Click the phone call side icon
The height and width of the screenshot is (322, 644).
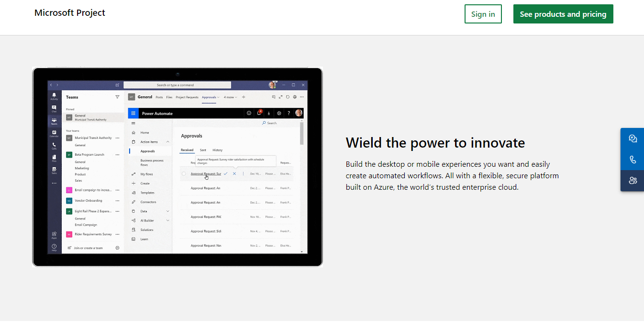pos(633,160)
